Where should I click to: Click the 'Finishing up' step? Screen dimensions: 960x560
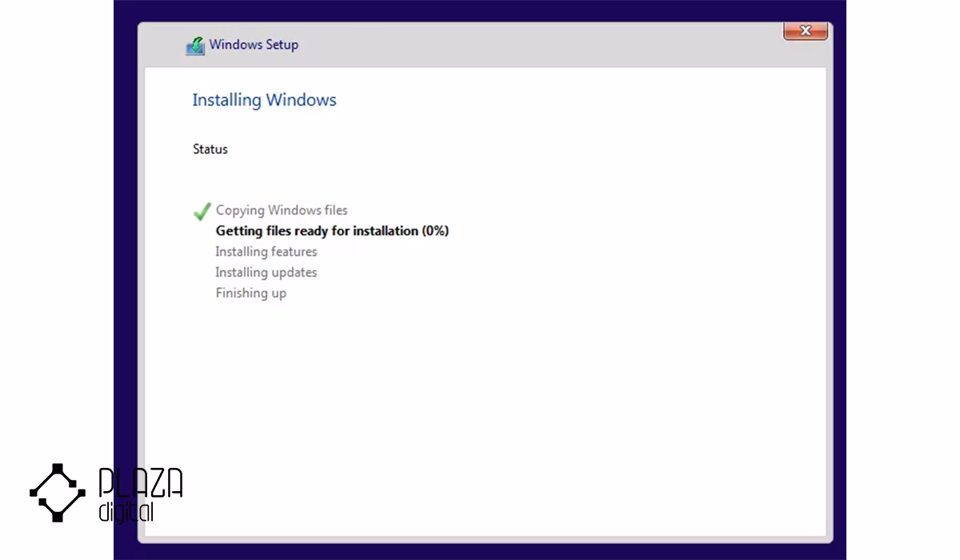(251, 294)
